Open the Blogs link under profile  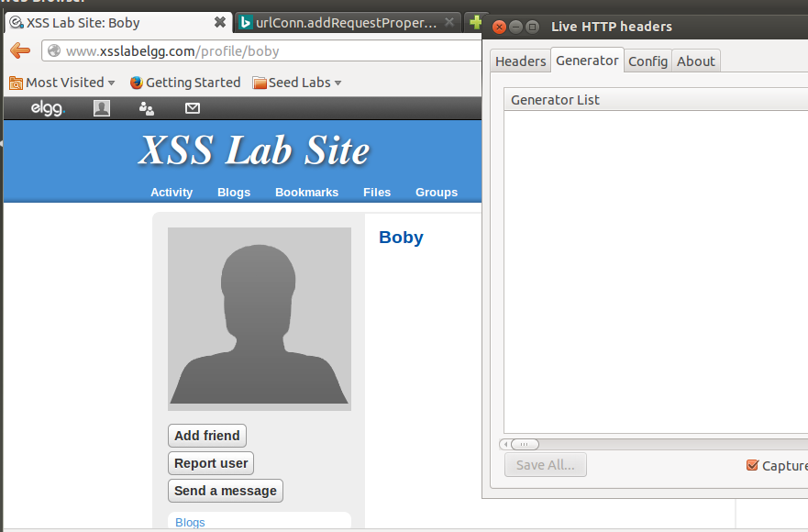190,522
